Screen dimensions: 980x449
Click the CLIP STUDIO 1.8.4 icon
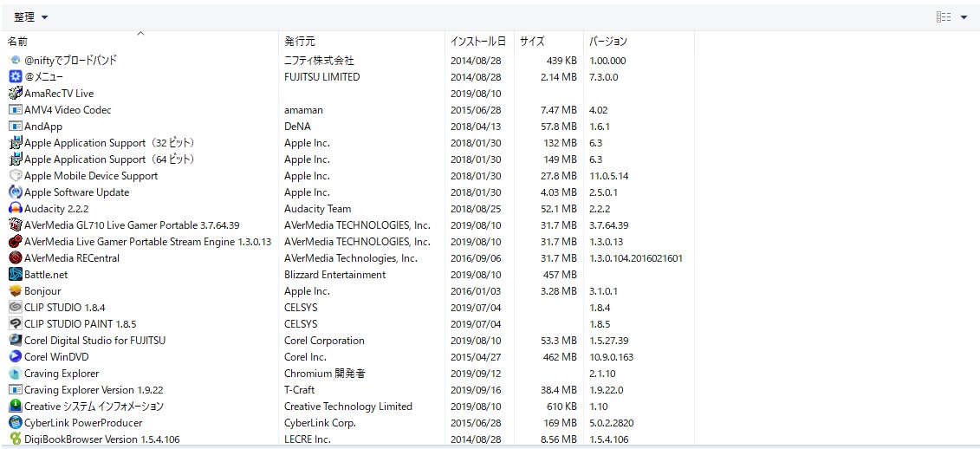click(x=16, y=308)
